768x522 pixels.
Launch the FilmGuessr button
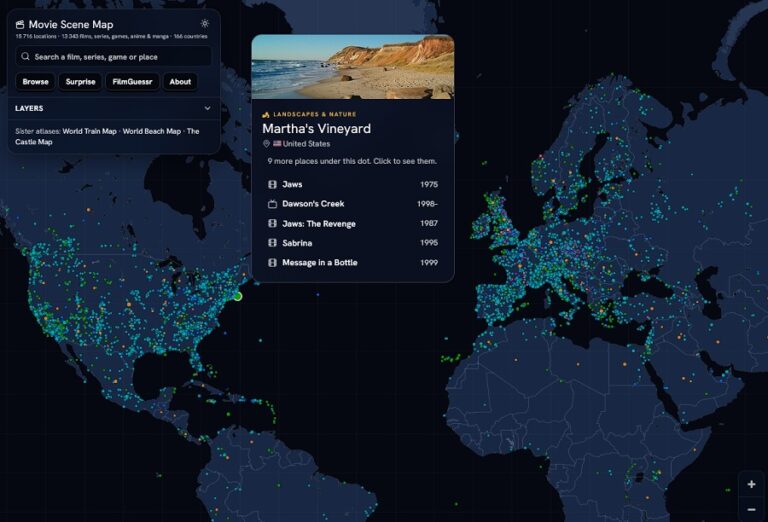coord(132,82)
